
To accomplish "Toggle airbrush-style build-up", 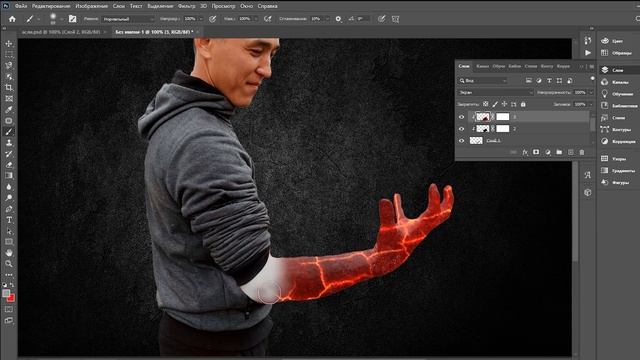I will pyautogui.click(x=268, y=19).
